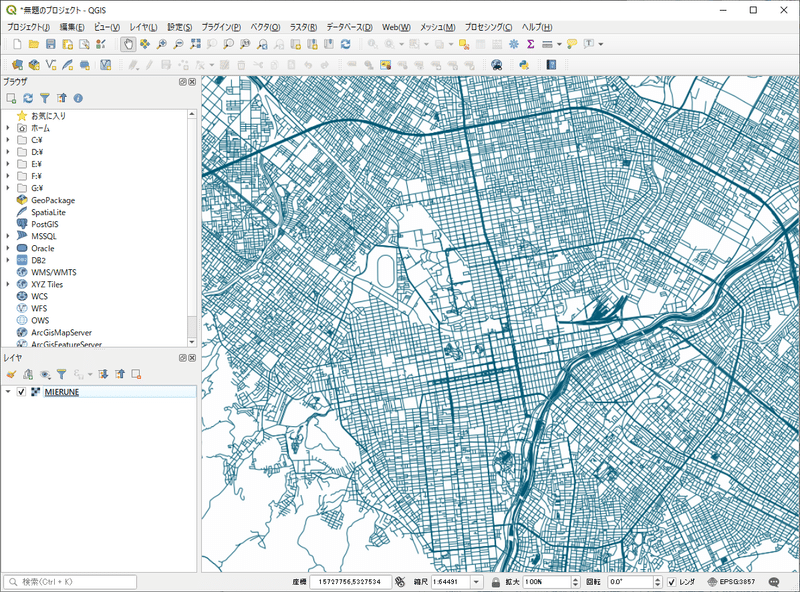Save the project with the floppy disk icon
Viewport: 800px width, 592px height.
[51, 44]
